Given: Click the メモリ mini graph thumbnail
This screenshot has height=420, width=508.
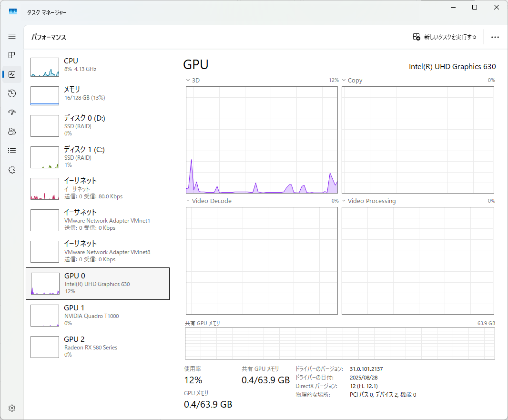Looking at the screenshot, I should pyautogui.click(x=45, y=95).
